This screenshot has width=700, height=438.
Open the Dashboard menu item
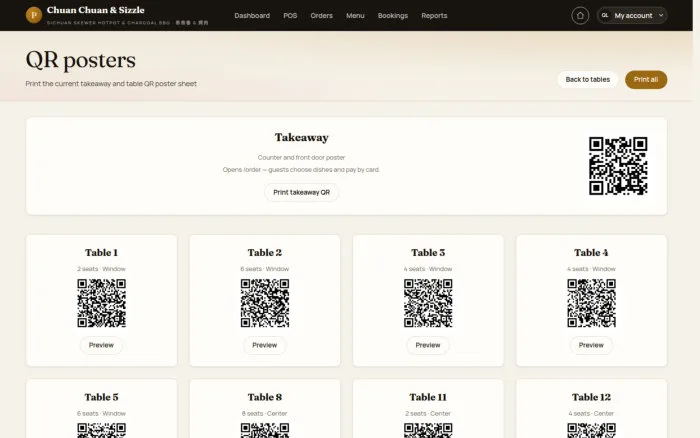click(252, 16)
